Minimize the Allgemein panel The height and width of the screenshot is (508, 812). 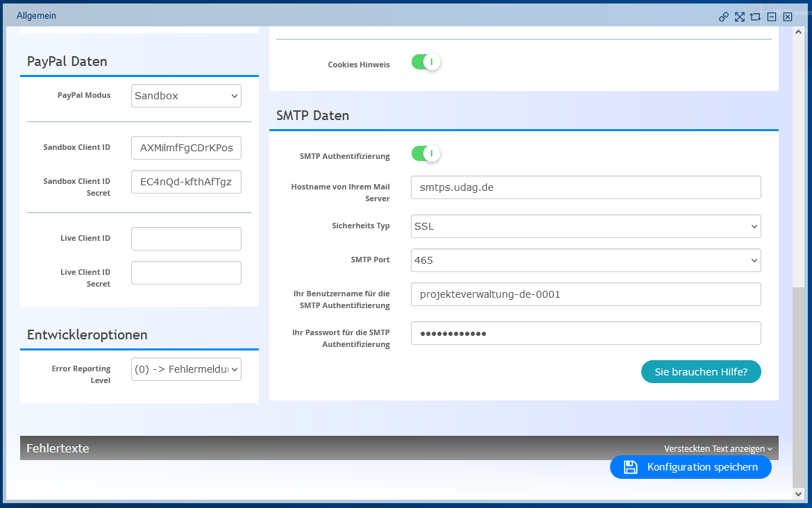coord(772,17)
